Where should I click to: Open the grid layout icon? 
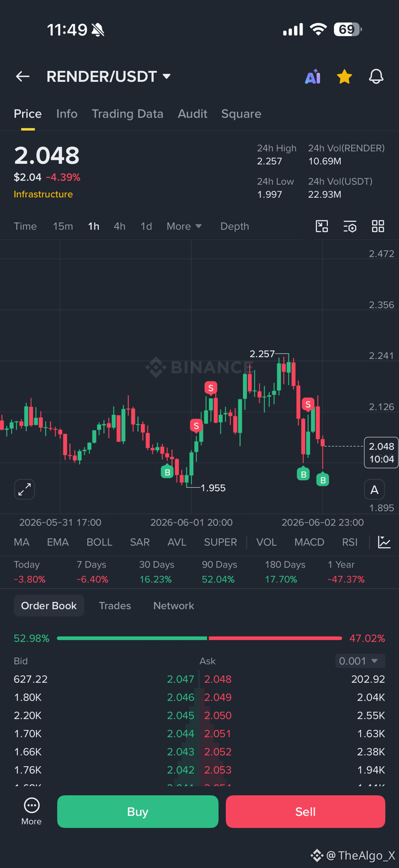(x=378, y=226)
